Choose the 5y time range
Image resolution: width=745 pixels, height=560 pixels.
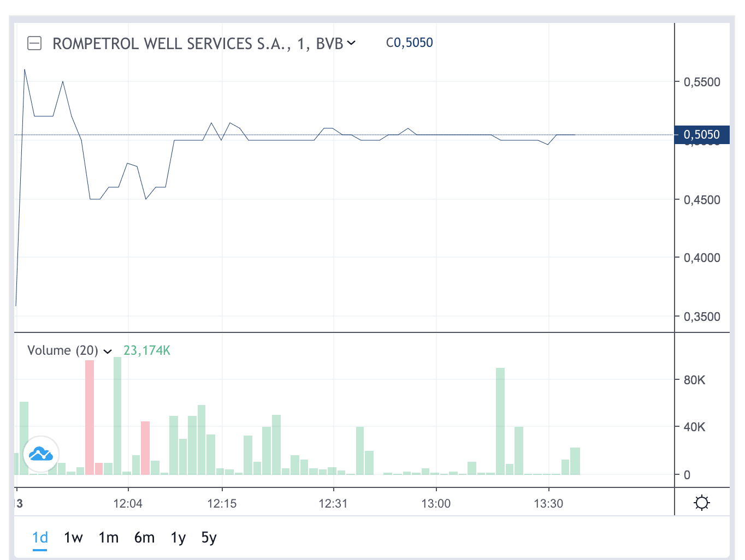209,538
